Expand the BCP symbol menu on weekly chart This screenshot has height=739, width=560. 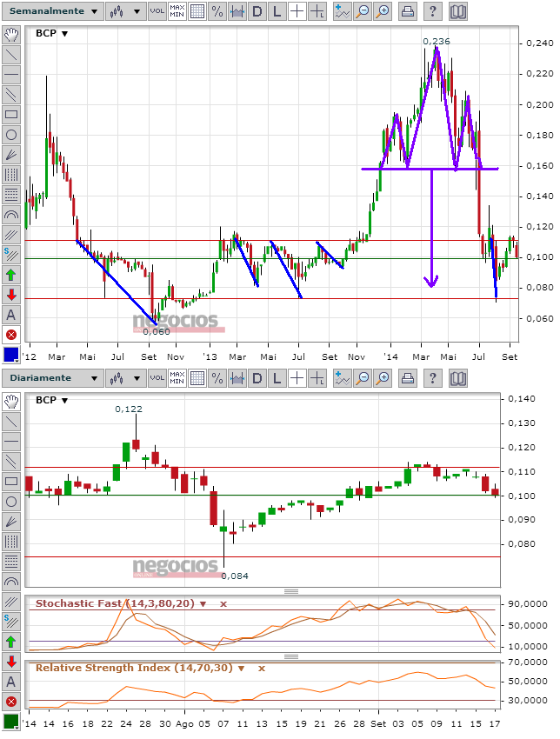coord(65,33)
